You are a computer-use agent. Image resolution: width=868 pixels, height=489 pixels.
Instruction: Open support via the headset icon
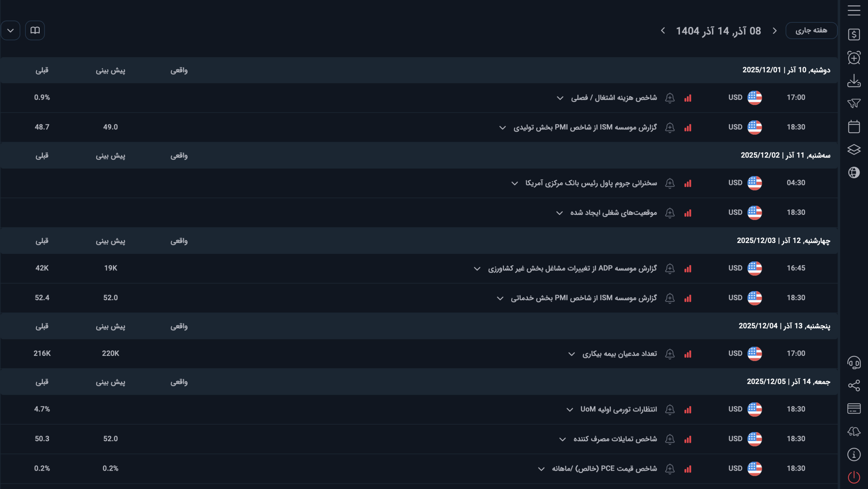click(x=854, y=363)
